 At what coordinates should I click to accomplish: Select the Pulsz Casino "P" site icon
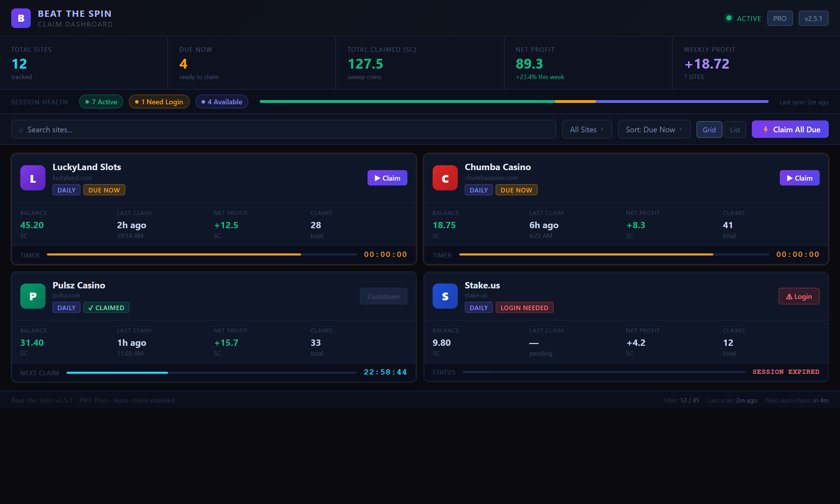[x=33, y=296]
